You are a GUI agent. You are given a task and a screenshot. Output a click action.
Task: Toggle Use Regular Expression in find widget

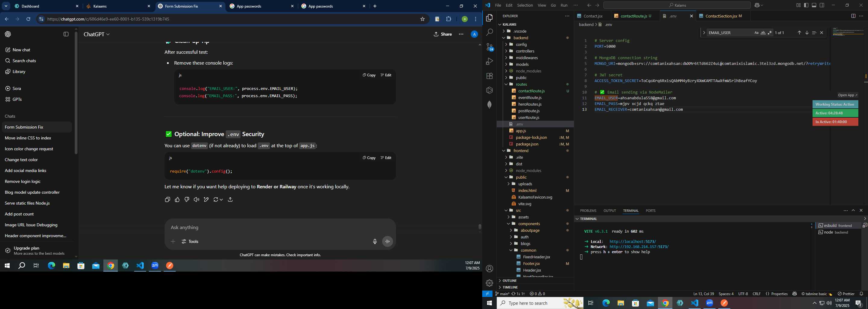[770, 33]
